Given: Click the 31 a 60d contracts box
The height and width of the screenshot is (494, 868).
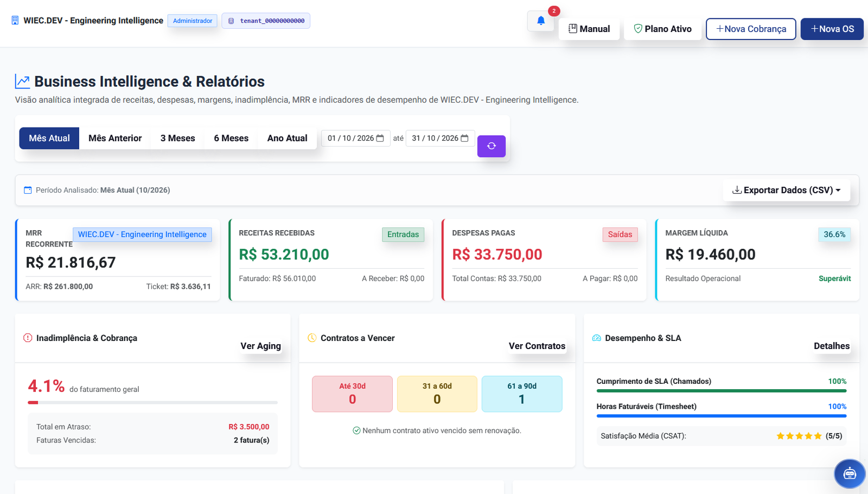Looking at the screenshot, I should pos(437,394).
